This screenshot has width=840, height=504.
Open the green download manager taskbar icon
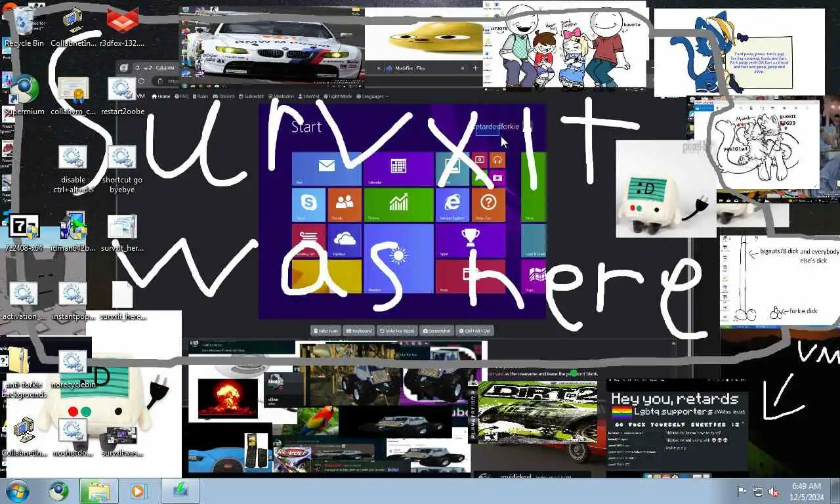point(180,491)
